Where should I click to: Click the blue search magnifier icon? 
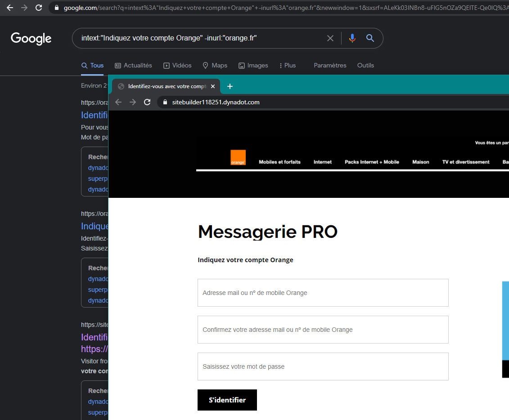coord(370,39)
